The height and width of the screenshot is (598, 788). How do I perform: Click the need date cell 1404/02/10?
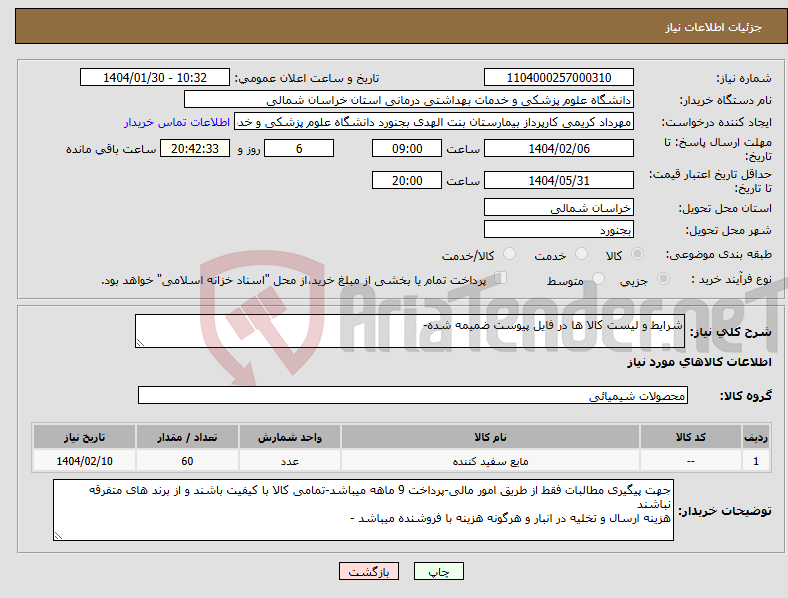point(84,461)
